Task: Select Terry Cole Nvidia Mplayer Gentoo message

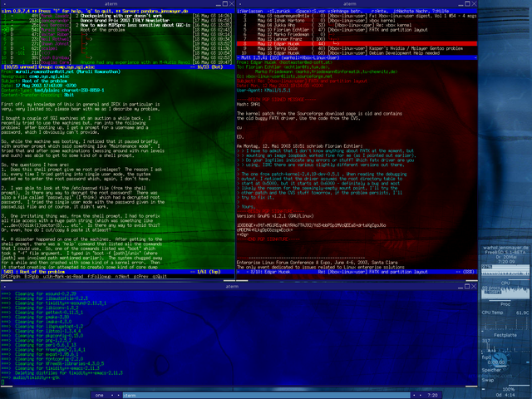Action: [357, 48]
